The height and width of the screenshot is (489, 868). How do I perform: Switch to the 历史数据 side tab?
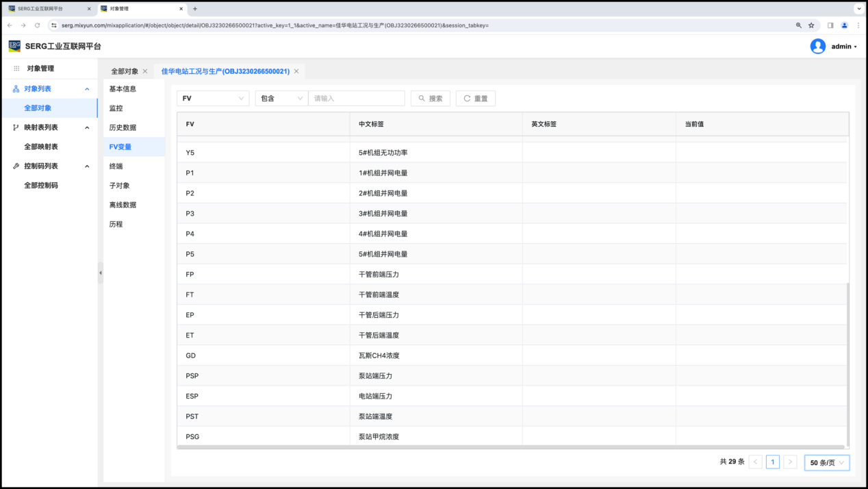(123, 127)
